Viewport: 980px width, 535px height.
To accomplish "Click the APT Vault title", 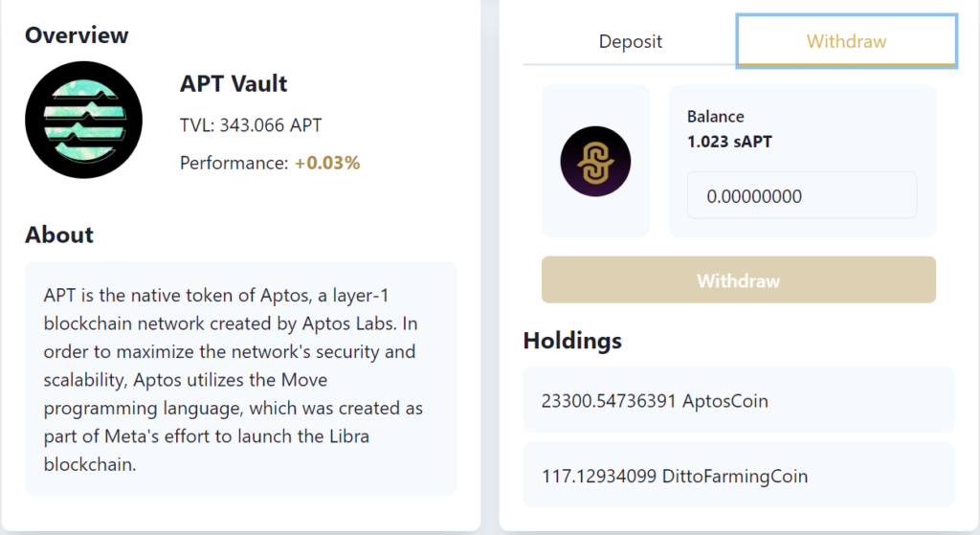I will pos(234,84).
